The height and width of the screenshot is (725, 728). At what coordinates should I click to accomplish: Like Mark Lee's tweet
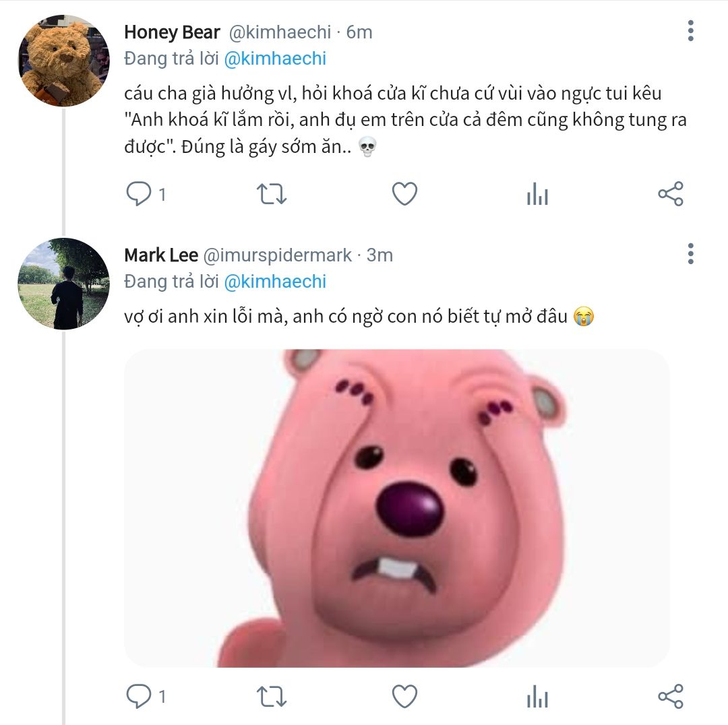click(x=404, y=695)
